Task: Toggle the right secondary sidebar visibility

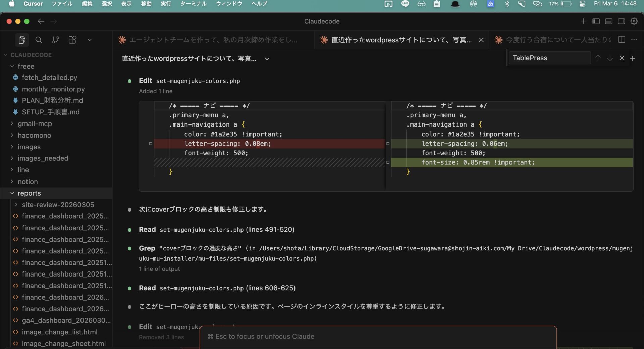Action: [x=621, y=21]
